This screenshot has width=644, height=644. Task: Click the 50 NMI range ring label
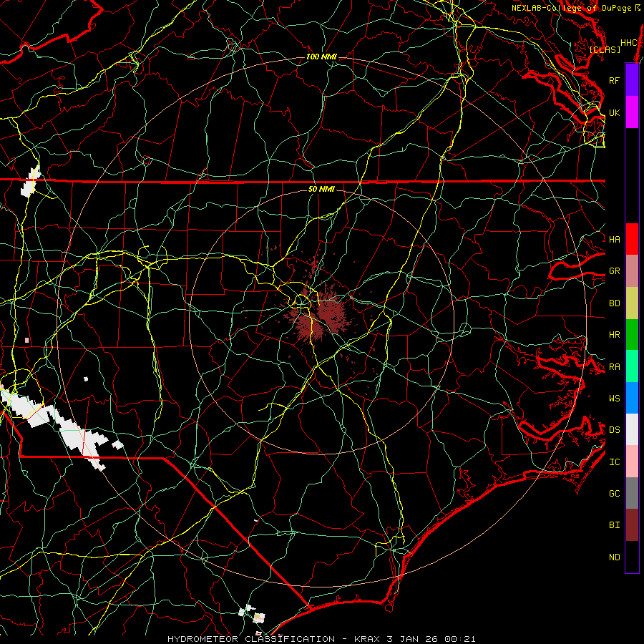(321, 189)
